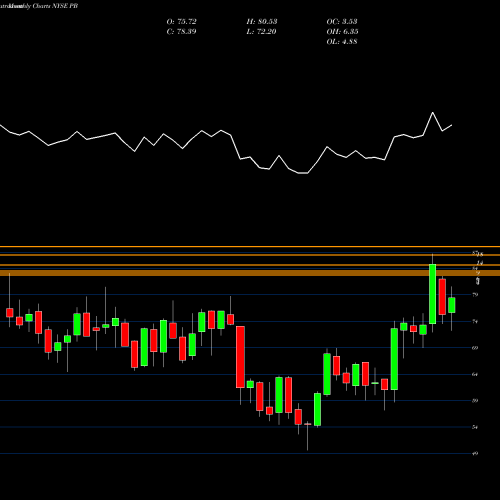The image size is (500, 500).
Task: Click the high value H: 80.53
Action: (262, 22)
